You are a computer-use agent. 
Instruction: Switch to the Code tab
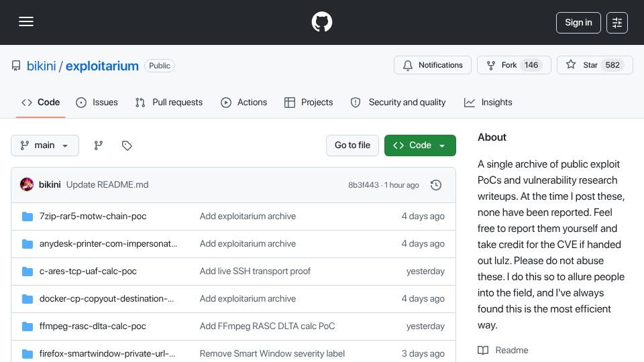tap(41, 102)
